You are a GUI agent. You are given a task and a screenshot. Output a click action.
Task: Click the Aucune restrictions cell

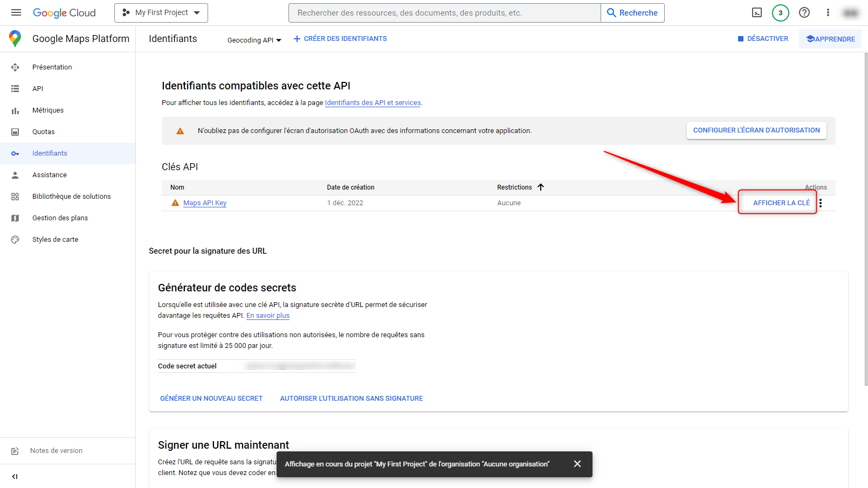pos(509,203)
